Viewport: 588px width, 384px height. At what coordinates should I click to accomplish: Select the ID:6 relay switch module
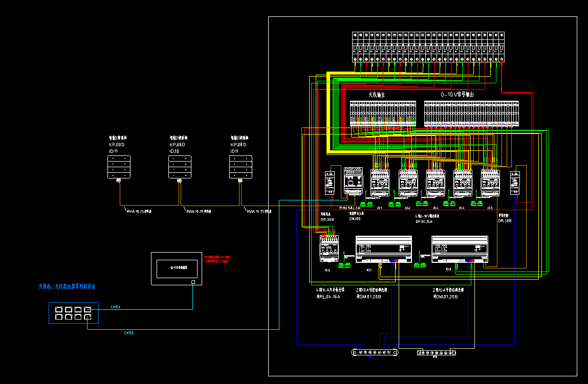330,249
